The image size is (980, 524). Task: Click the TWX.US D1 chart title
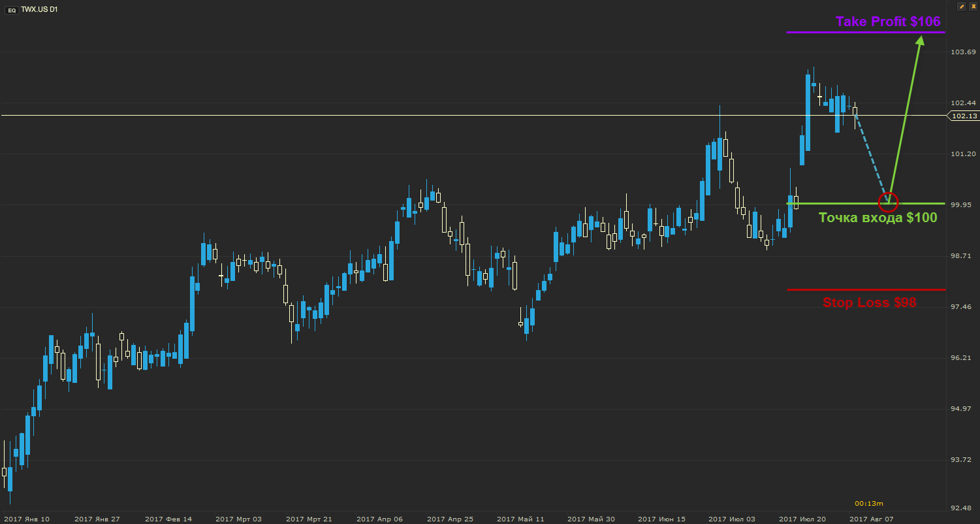tap(39, 10)
